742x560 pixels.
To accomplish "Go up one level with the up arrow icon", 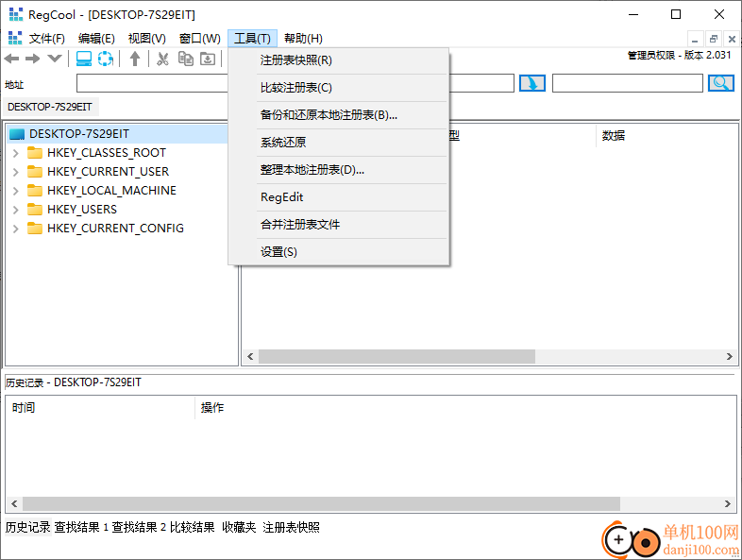I will [x=135, y=59].
